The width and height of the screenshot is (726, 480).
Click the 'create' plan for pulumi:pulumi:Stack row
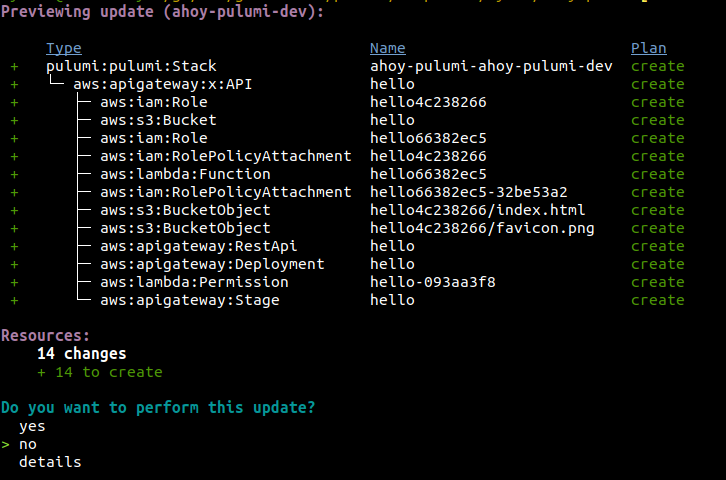[x=657, y=66]
